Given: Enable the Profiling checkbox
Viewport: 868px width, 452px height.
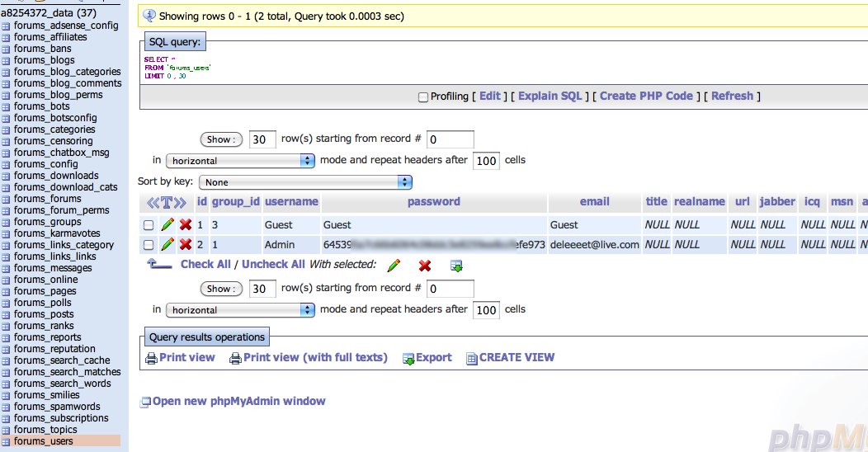Looking at the screenshot, I should [x=423, y=97].
